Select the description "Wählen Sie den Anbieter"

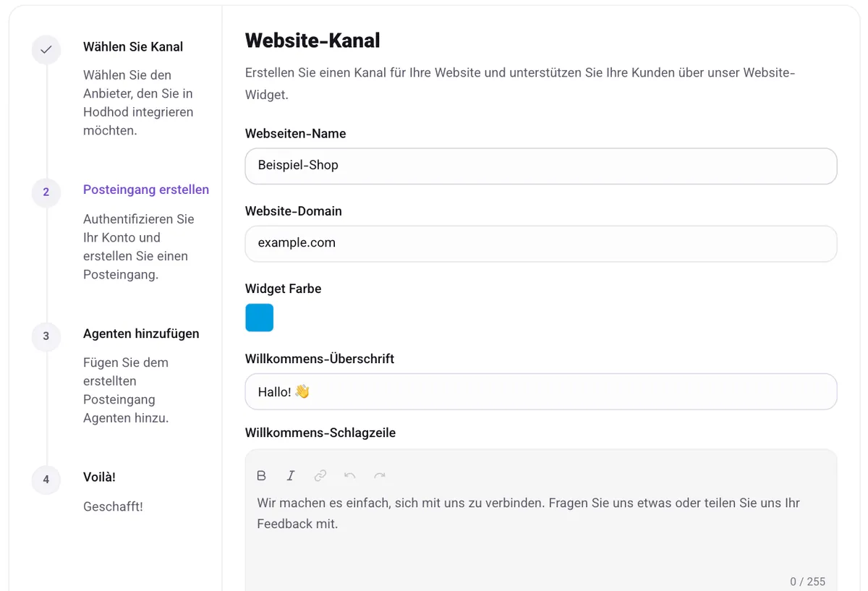[138, 103]
